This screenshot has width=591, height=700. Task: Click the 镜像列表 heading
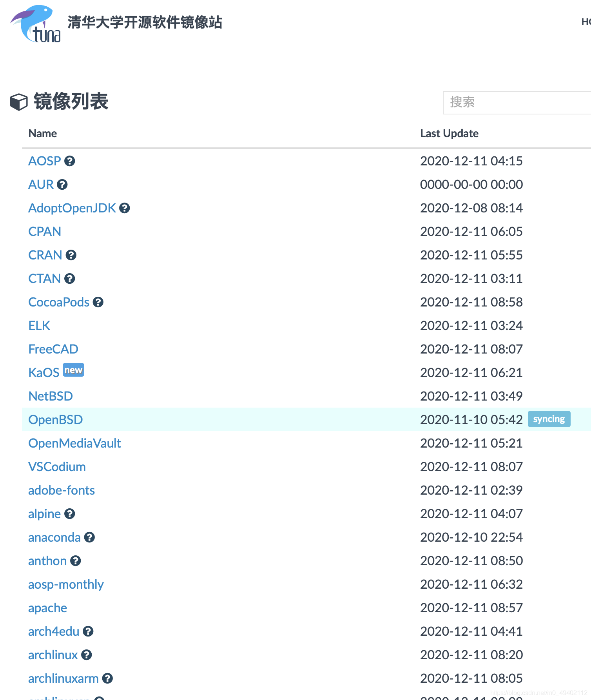(x=71, y=102)
